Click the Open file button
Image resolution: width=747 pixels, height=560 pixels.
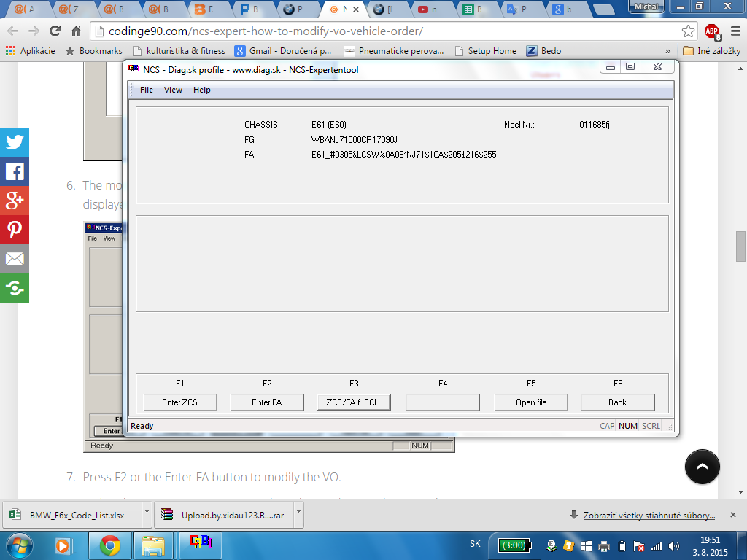pyautogui.click(x=530, y=402)
